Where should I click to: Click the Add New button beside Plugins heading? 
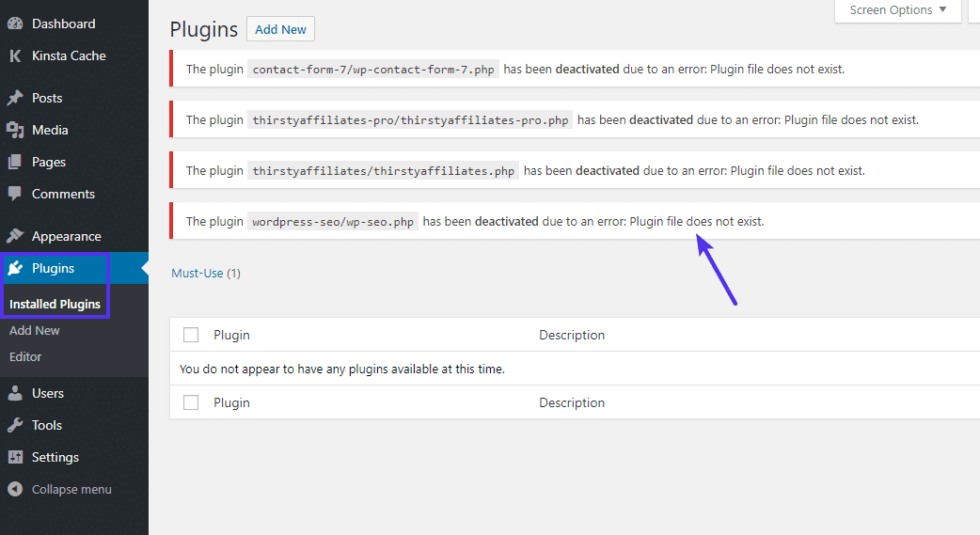pos(280,29)
